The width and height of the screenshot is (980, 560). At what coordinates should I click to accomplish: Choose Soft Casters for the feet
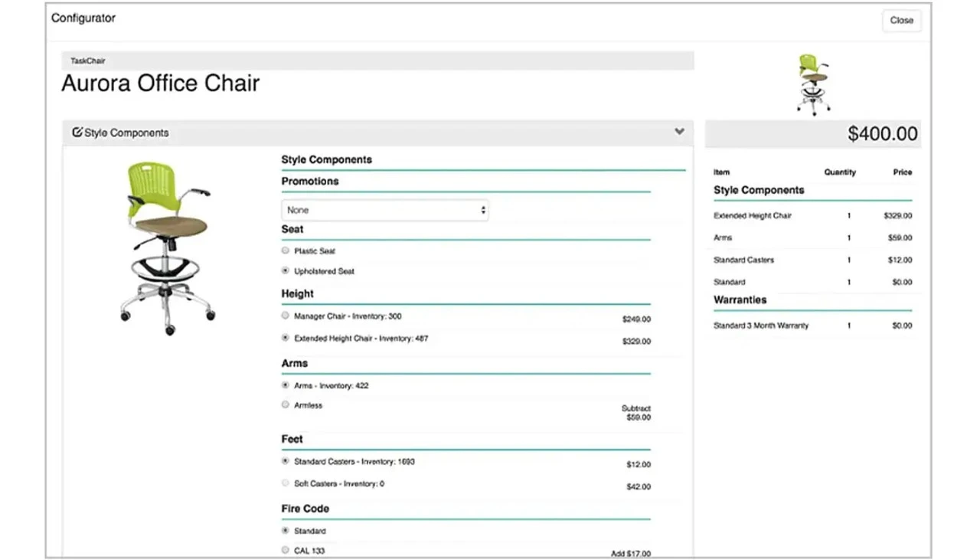tap(284, 483)
